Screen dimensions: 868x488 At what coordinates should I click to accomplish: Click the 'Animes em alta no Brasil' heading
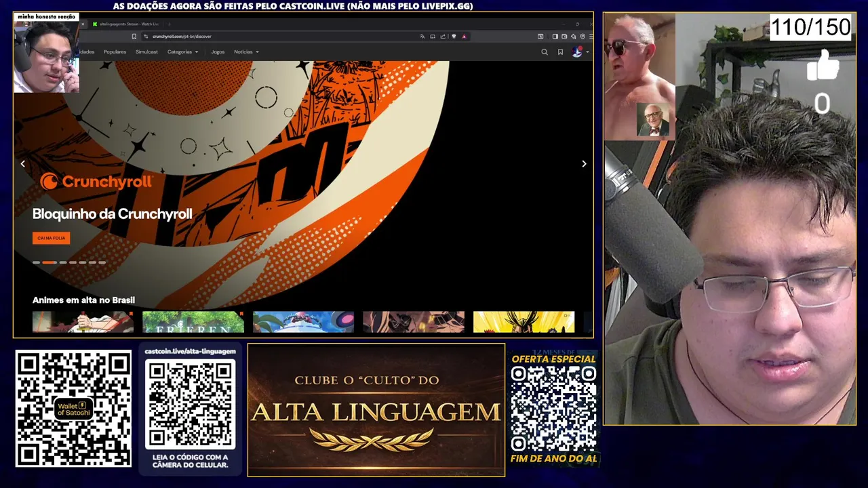(x=83, y=300)
